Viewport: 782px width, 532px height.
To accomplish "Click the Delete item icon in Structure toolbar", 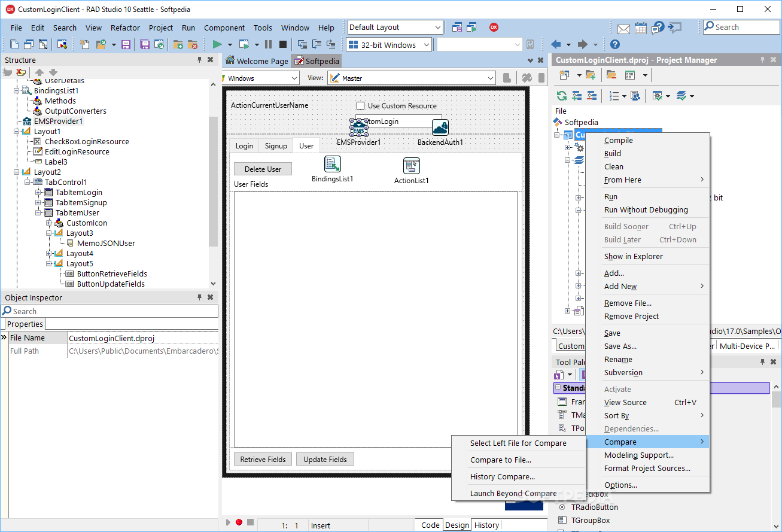I will coord(22,72).
